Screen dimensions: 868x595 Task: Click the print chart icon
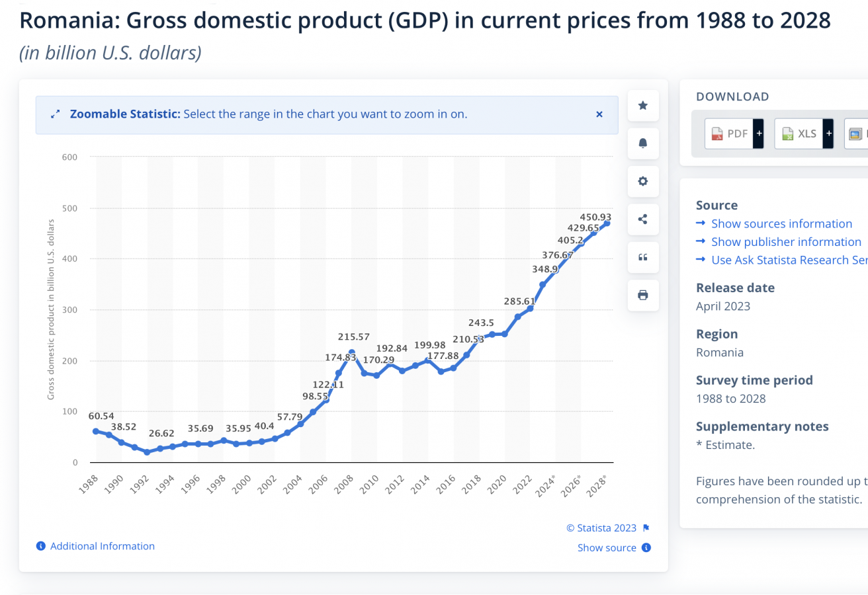[x=642, y=295]
